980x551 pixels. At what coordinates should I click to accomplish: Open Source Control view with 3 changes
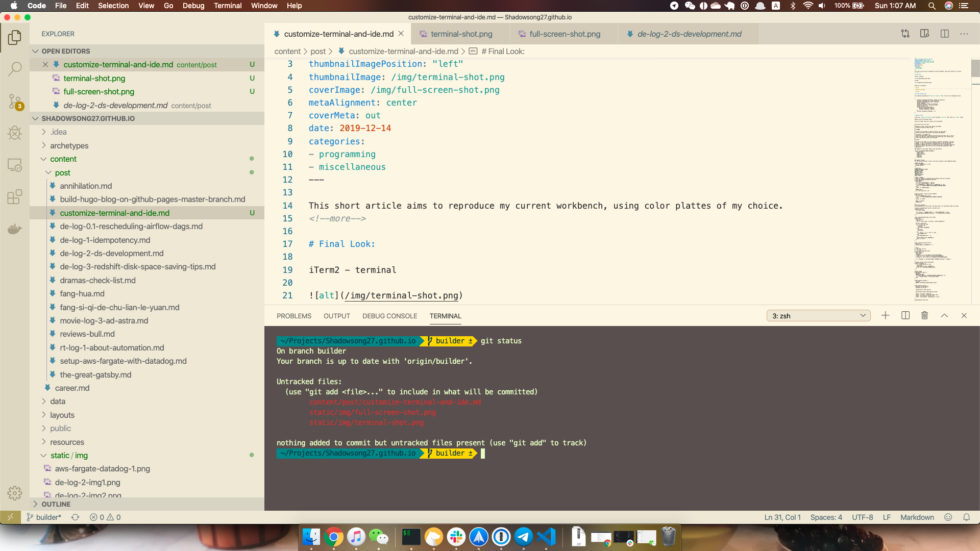coord(15,102)
